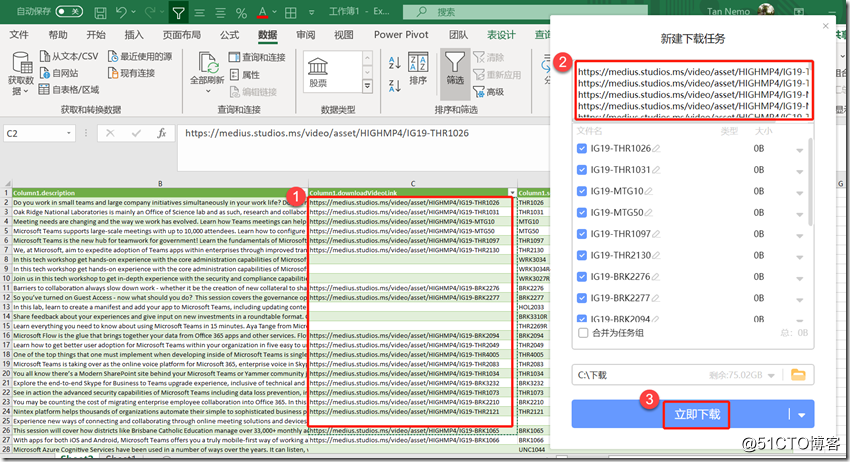Screen dimensions: 850x462
Task: Check the 合并为任务组 checkbox
Action: point(583,333)
